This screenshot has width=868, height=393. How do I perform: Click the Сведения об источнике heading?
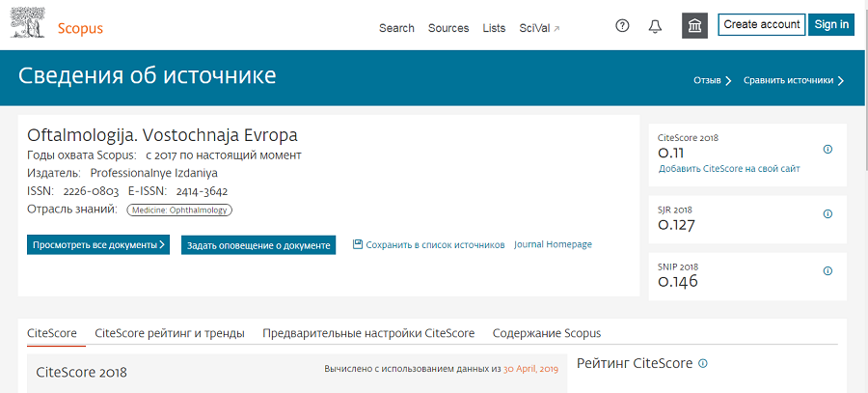click(x=148, y=76)
